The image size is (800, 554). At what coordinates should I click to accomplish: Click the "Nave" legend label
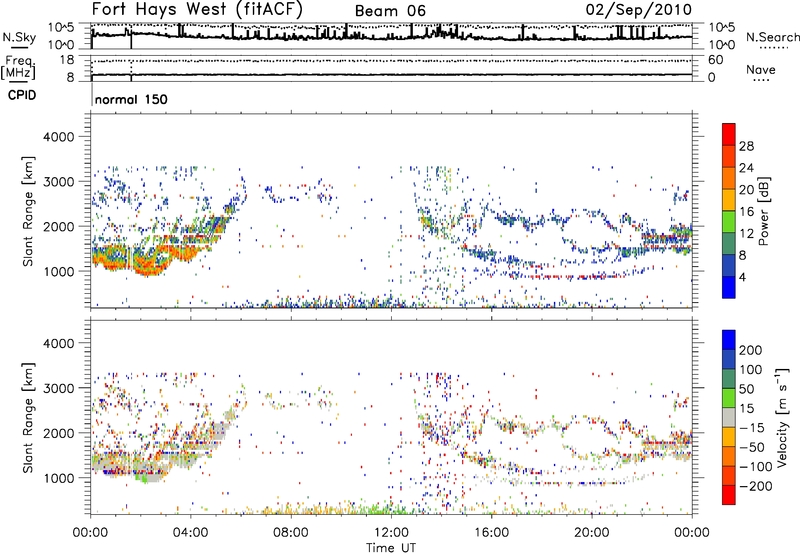[x=761, y=70]
